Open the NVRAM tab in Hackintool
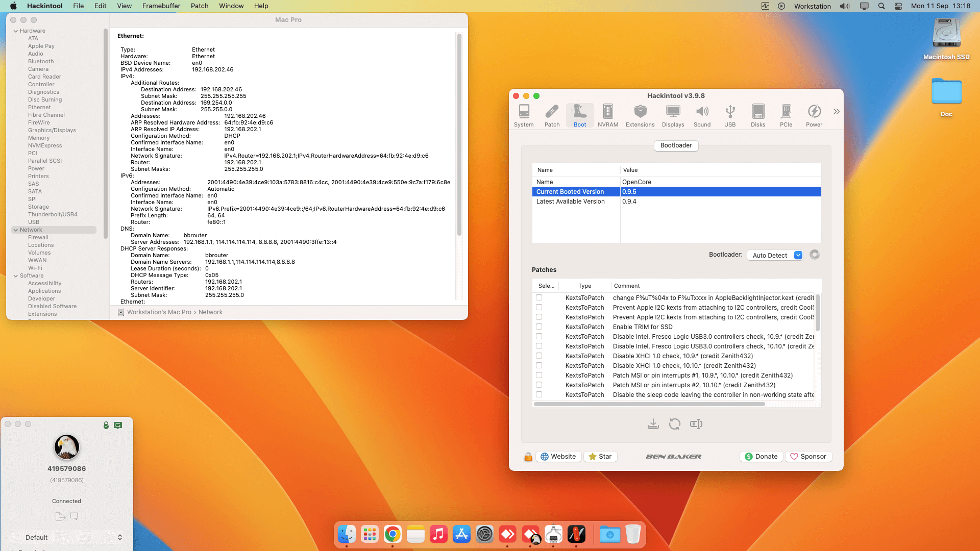 tap(607, 115)
